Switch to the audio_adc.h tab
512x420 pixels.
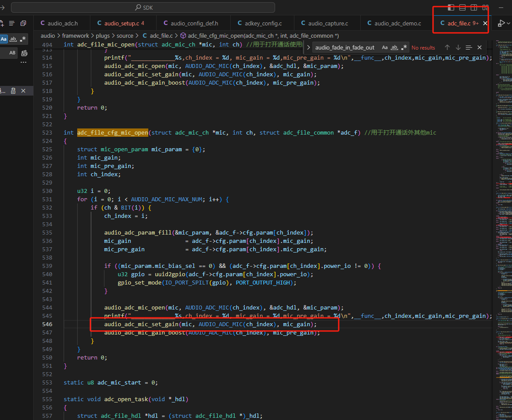pyautogui.click(x=62, y=23)
